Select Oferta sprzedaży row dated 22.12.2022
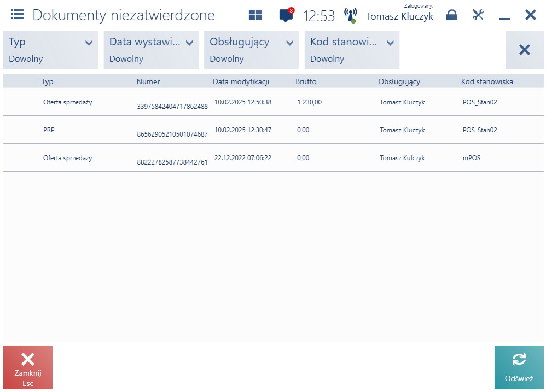The width and height of the screenshot is (546, 392). coord(274,157)
